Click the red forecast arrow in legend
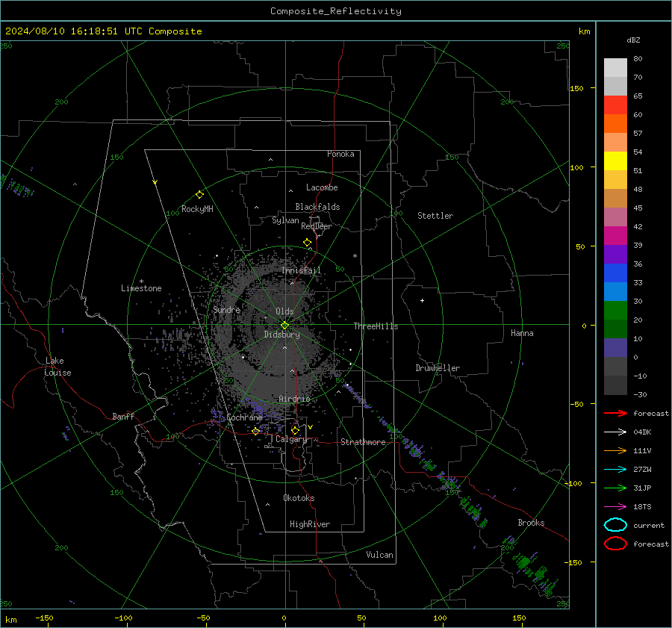Image resolution: width=672 pixels, height=628 pixels. point(615,413)
